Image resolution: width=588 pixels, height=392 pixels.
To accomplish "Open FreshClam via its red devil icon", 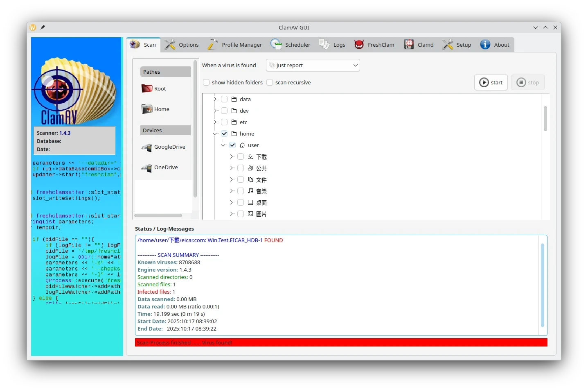I will (359, 45).
